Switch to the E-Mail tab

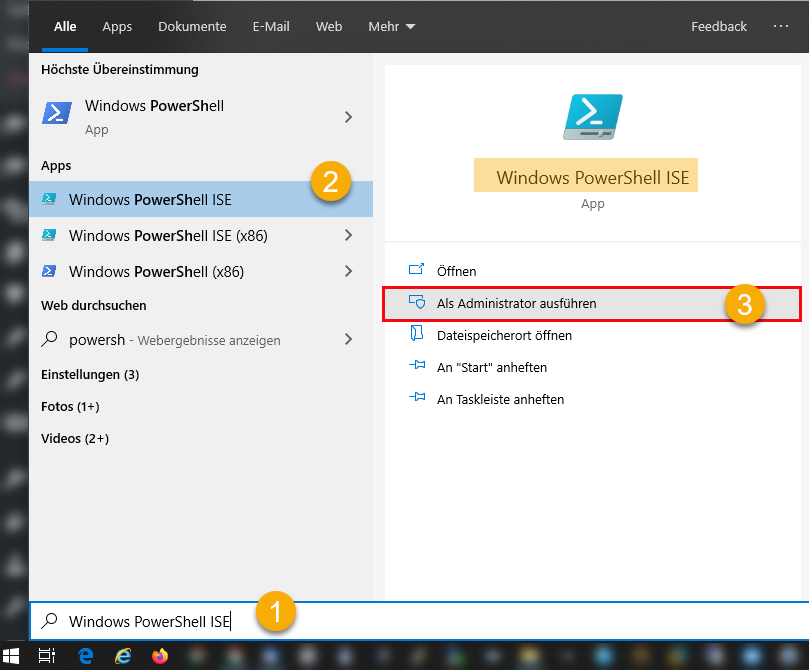(x=271, y=26)
